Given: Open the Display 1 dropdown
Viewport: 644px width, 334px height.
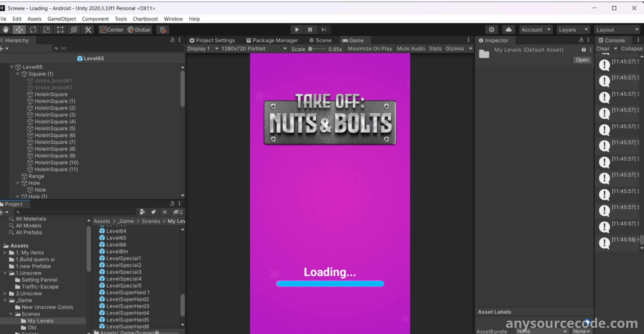Looking at the screenshot, I should (203, 48).
